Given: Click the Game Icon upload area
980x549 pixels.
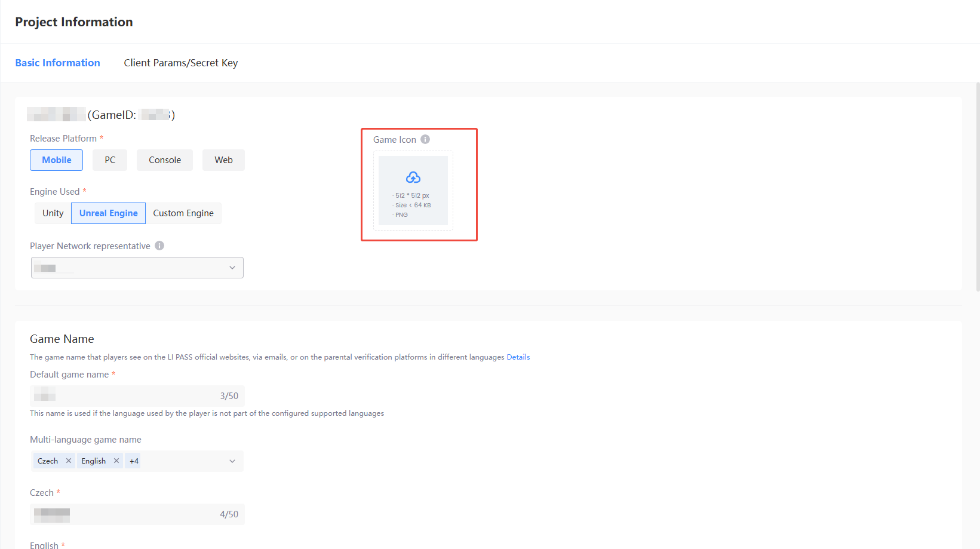Looking at the screenshot, I should click(x=413, y=191).
